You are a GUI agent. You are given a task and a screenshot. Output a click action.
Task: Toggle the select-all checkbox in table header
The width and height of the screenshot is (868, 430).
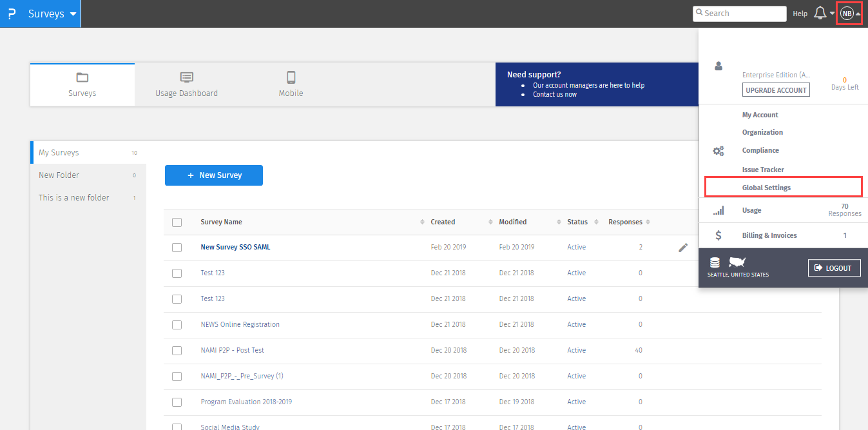pyautogui.click(x=177, y=222)
